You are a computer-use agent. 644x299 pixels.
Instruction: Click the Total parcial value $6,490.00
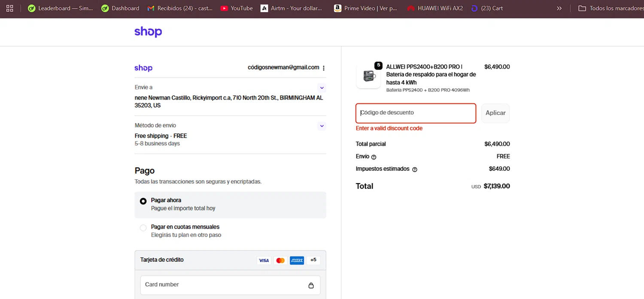coord(497,144)
